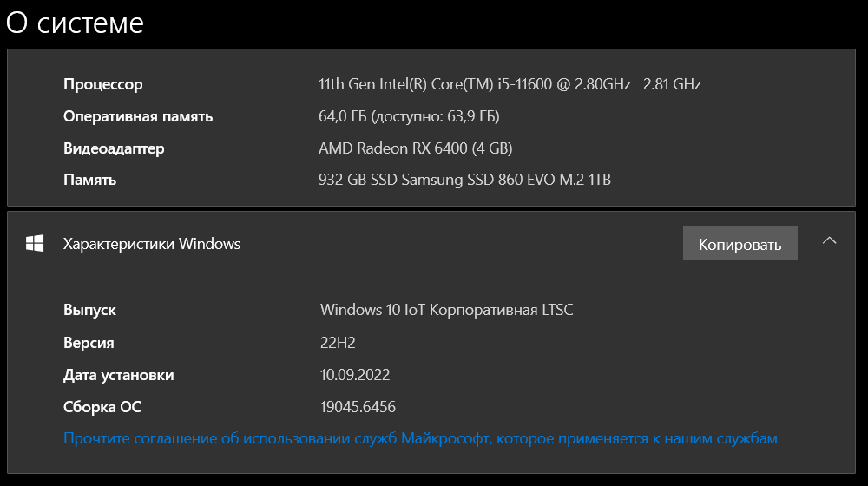This screenshot has width=868, height=486.
Task: Click the 10.09.2022 install date
Action: click(x=355, y=375)
